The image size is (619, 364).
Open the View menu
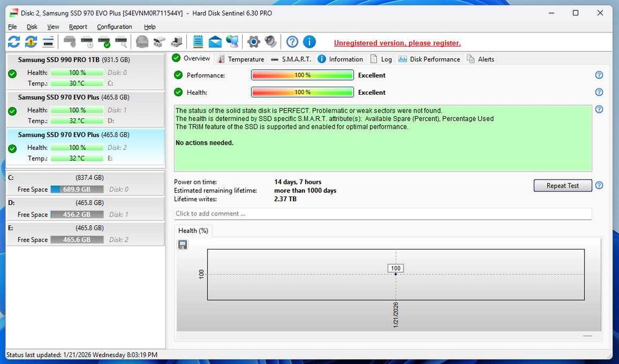[x=53, y=27]
